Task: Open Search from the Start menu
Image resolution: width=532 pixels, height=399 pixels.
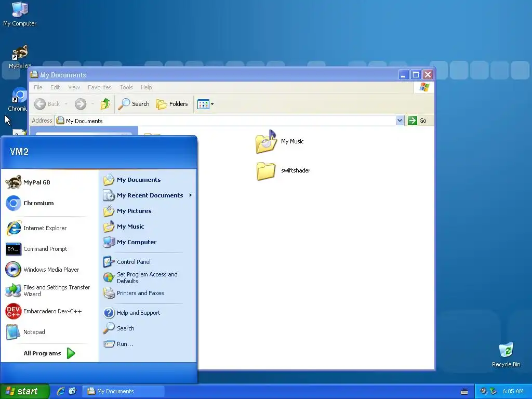Action: tap(148, 328)
